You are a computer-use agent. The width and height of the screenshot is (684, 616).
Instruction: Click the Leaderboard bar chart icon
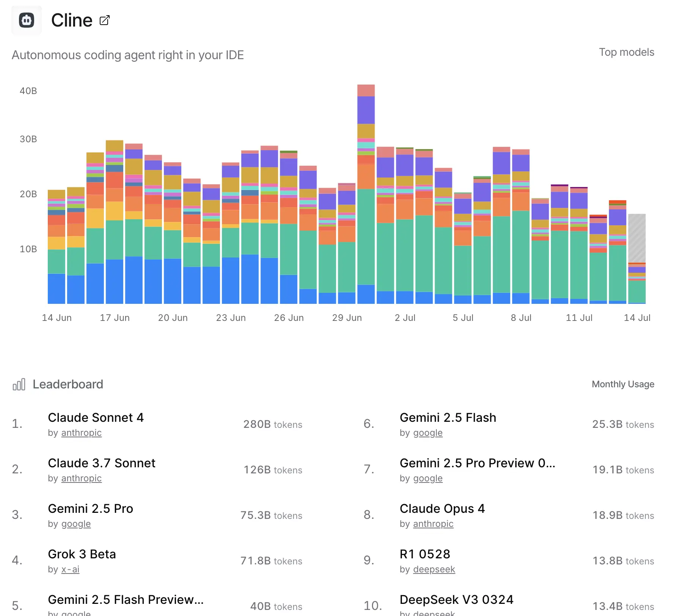click(x=19, y=384)
